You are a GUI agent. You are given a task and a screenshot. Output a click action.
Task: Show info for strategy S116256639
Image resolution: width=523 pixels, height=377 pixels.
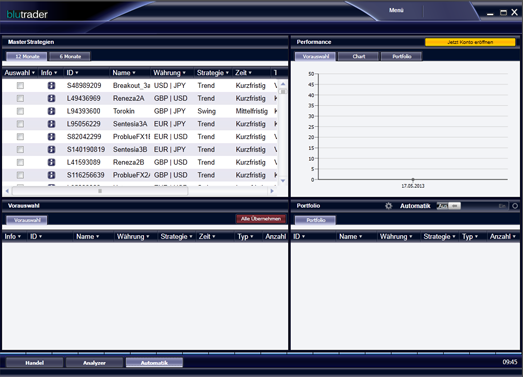(51, 175)
